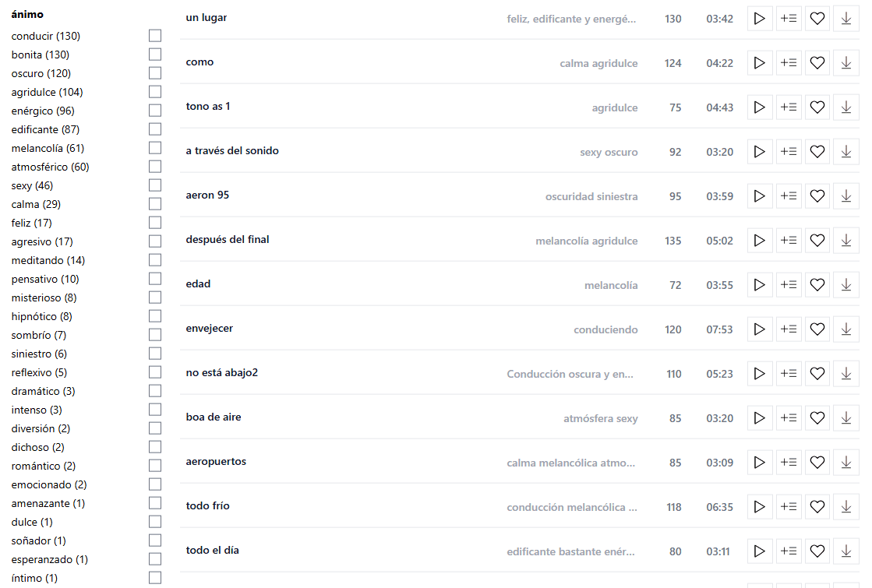Like the track 'después del final'
The height and width of the screenshot is (588, 872).
tap(817, 241)
